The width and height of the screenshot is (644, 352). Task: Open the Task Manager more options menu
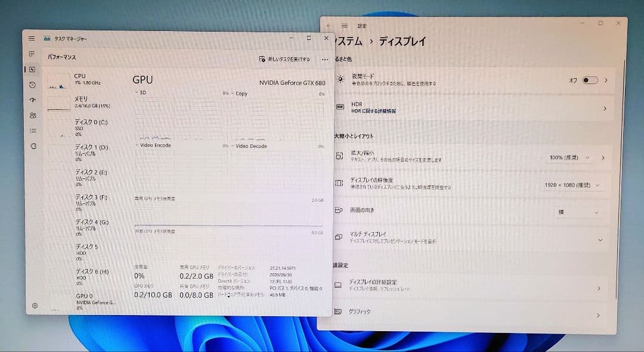pos(325,60)
